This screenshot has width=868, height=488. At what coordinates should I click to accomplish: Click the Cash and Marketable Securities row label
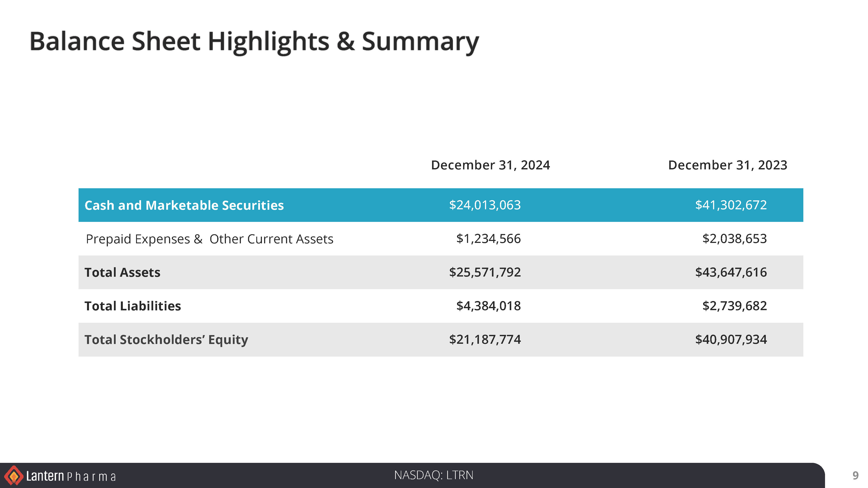coord(184,205)
